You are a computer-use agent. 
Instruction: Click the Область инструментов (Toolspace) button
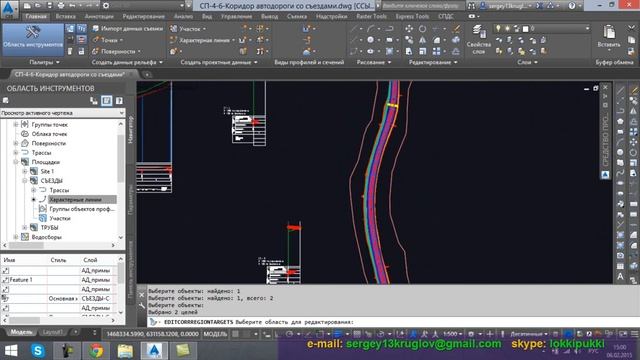click(x=33, y=40)
